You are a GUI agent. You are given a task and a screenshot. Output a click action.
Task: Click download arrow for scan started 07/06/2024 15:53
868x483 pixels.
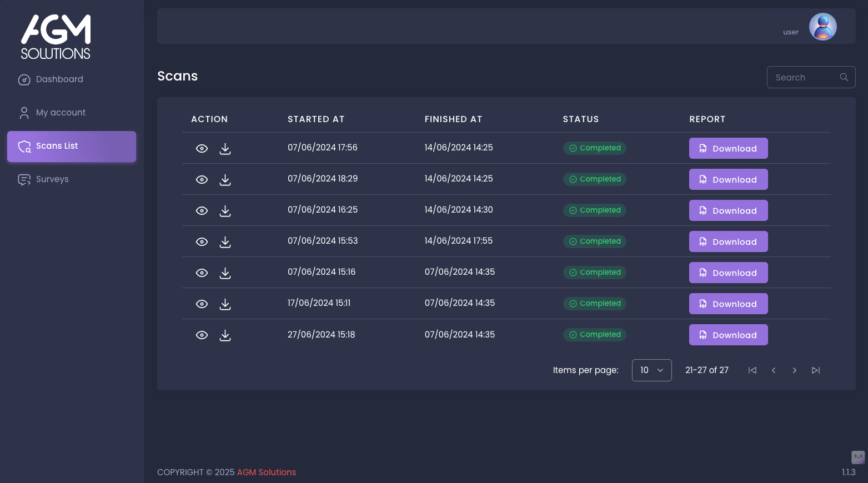point(225,242)
